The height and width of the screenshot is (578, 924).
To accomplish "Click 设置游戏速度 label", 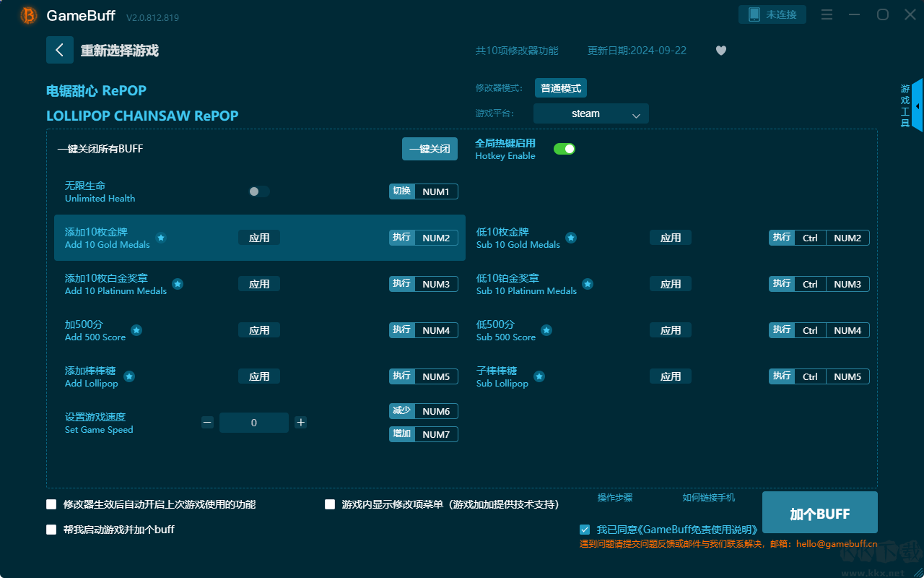I will coord(95,417).
